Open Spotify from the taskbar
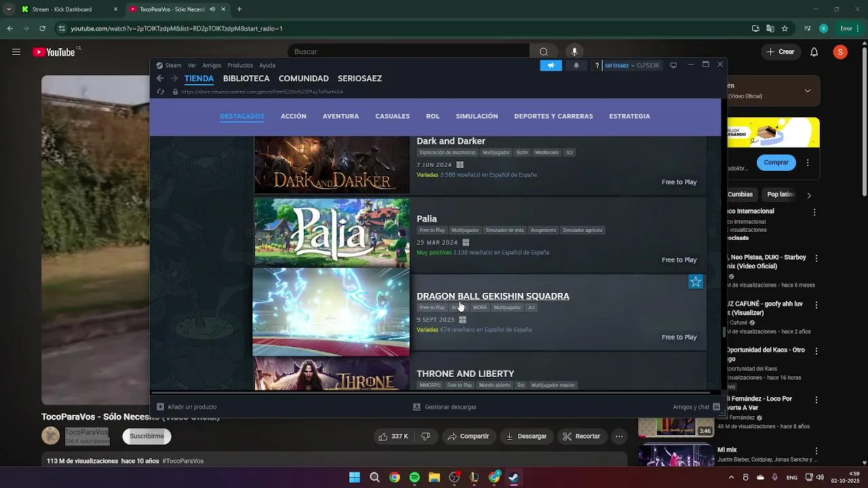 [414, 477]
